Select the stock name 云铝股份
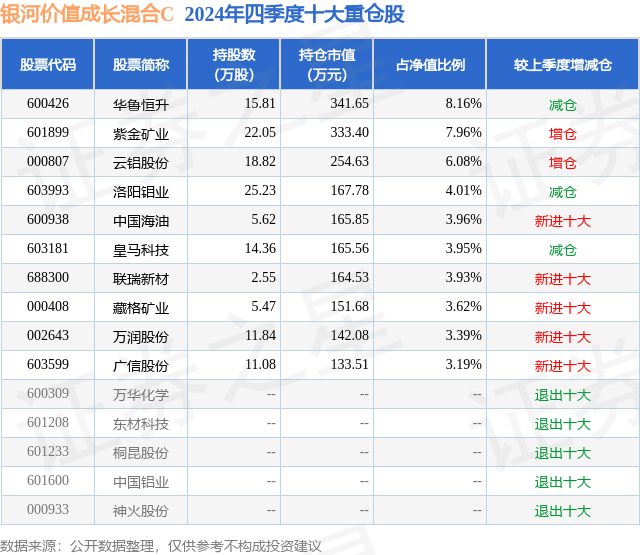Screen dimensions: 640x555 click(x=141, y=163)
